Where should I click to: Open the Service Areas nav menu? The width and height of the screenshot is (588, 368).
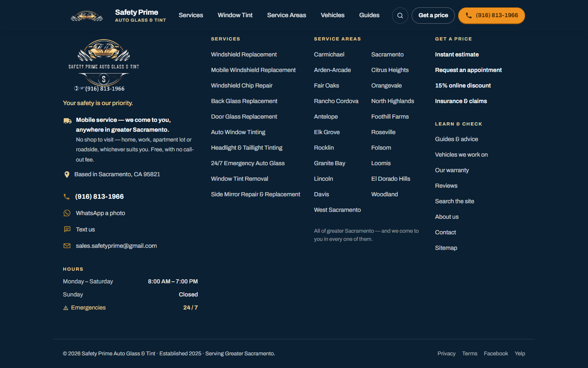[x=287, y=15]
